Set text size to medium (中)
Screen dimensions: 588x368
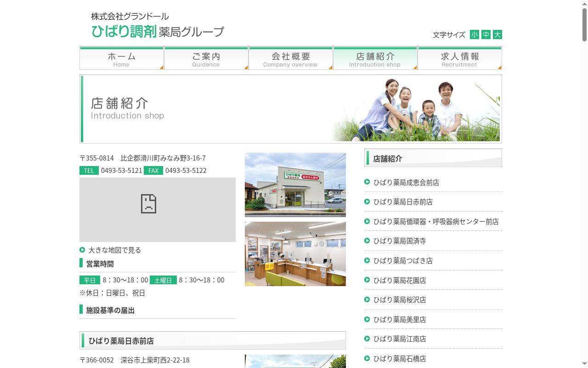click(486, 34)
